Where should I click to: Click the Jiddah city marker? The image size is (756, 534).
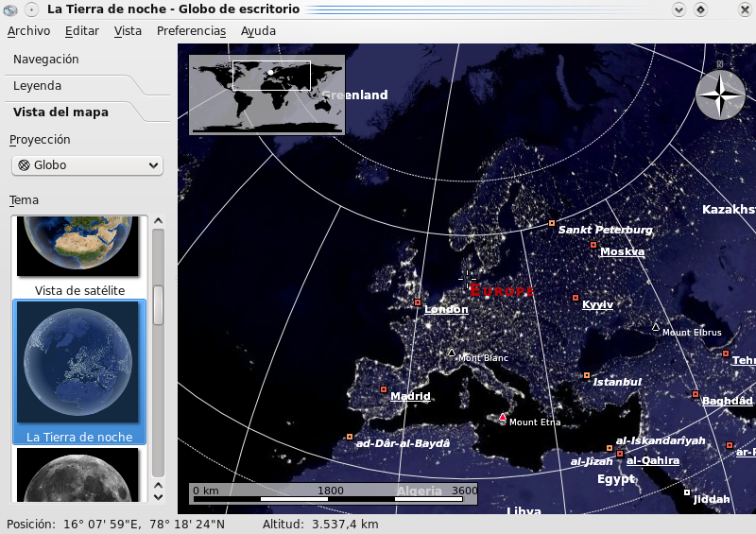[687, 492]
